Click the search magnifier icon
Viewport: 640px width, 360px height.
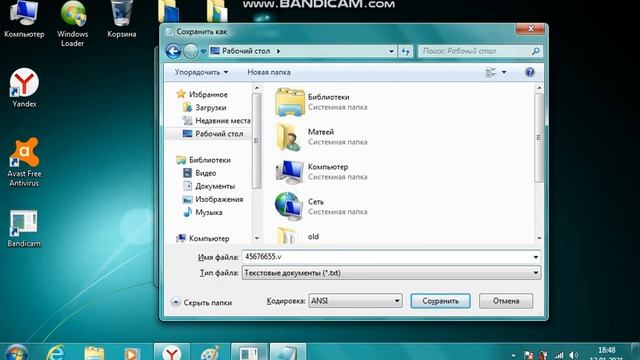[x=536, y=51]
